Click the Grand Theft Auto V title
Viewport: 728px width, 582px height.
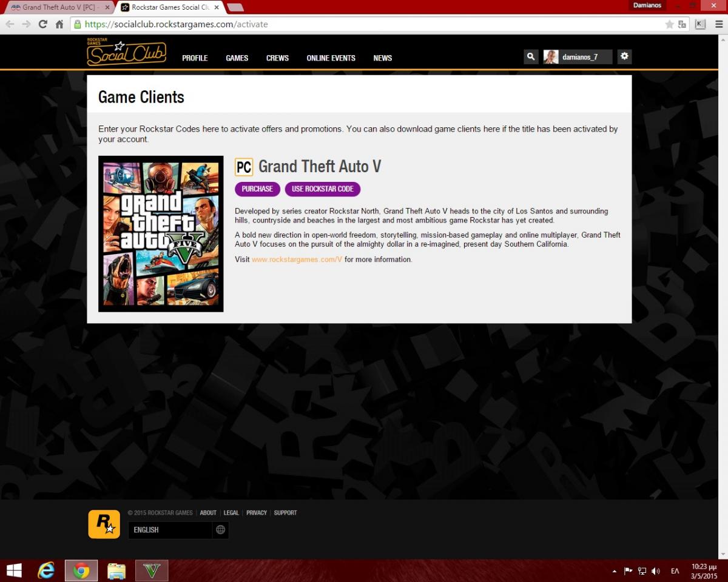click(320, 167)
